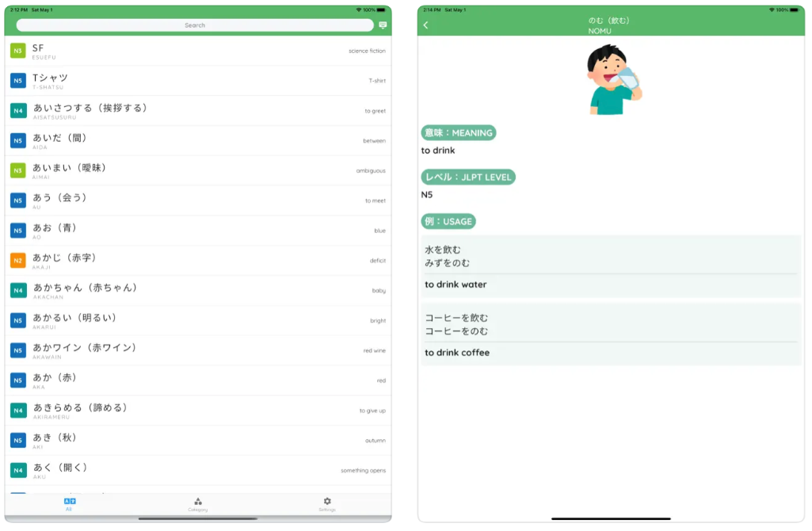Open the あう (to meet) entry
This screenshot has height=531, width=812.
point(198,201)
